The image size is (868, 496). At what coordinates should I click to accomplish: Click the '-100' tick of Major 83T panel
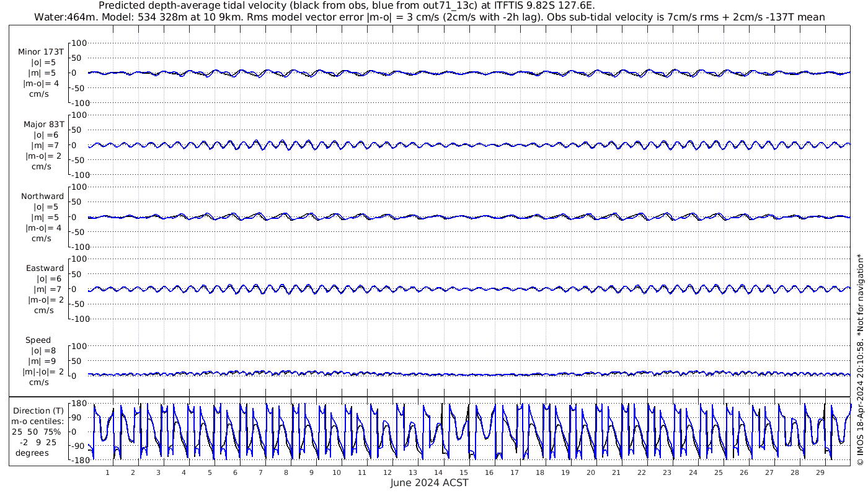81,175
